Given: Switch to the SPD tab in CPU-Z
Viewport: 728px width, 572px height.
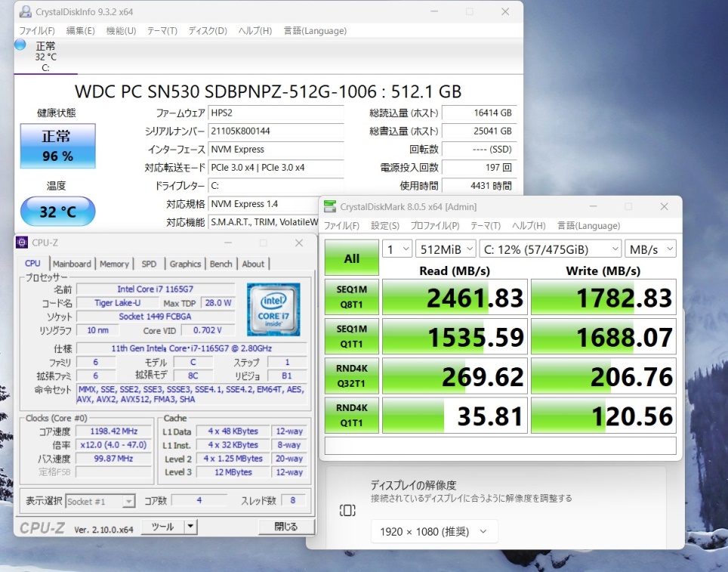Looking at the screenshot, I should point(149,264).
